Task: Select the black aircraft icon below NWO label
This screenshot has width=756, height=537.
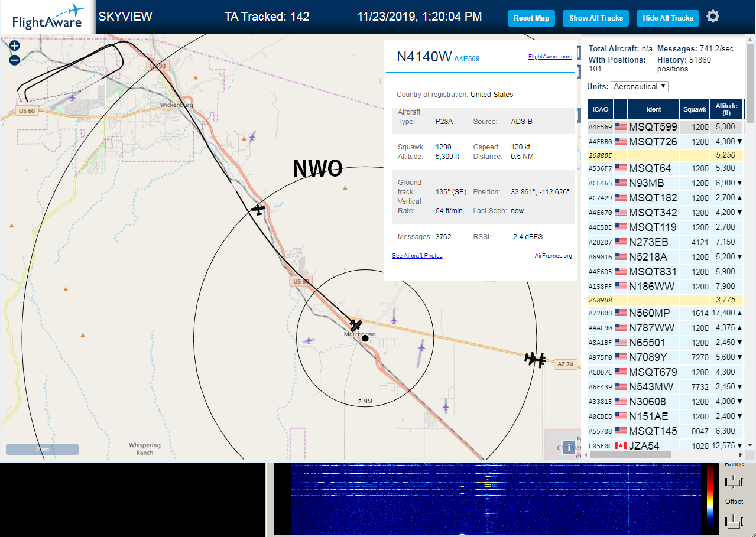Action: (x=258, y=209)
